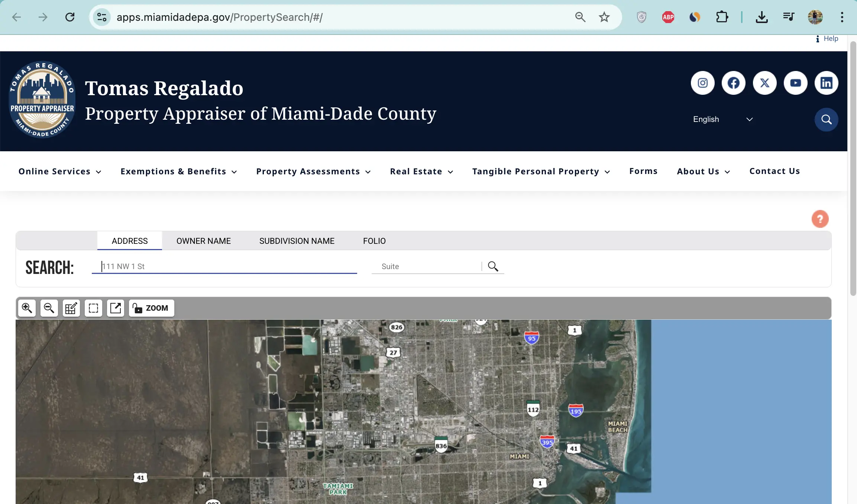The width and height of the screenshot is (857, 504).
Task: Open the map in a new window
Action: point(115,308)
